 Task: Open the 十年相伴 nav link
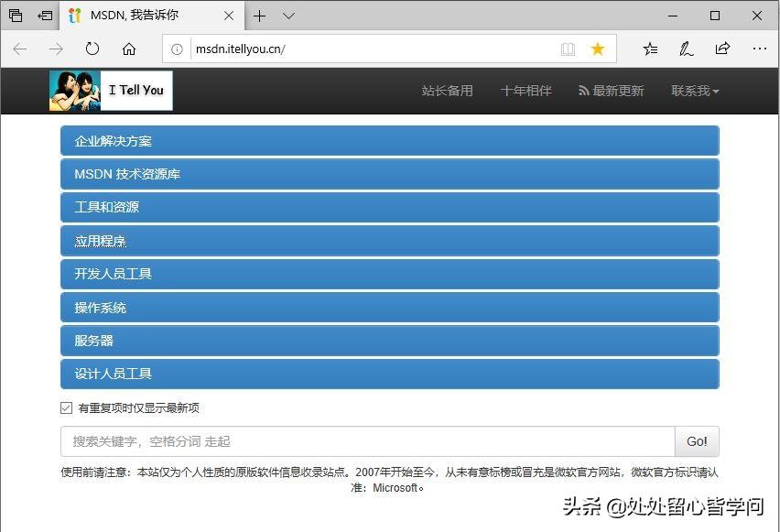point(525,91)
